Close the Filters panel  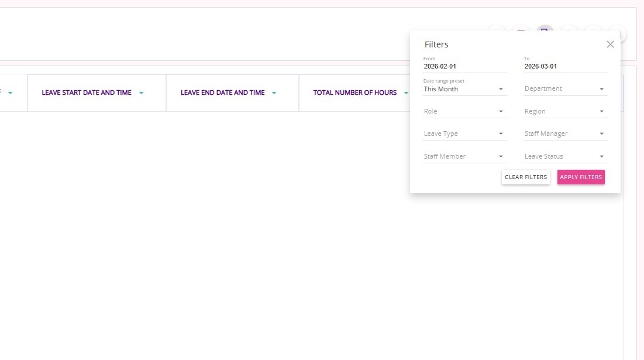[x=610, y=44]
